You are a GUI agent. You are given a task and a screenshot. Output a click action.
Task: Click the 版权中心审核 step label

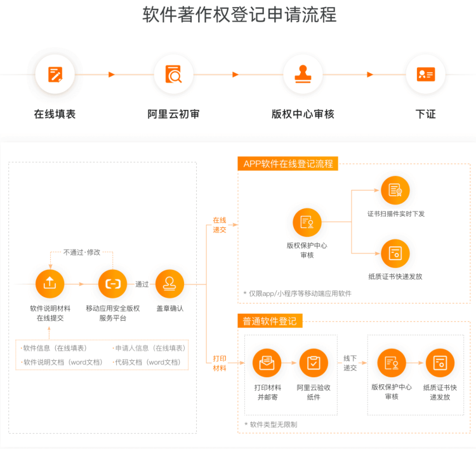(x=303, y=114)
